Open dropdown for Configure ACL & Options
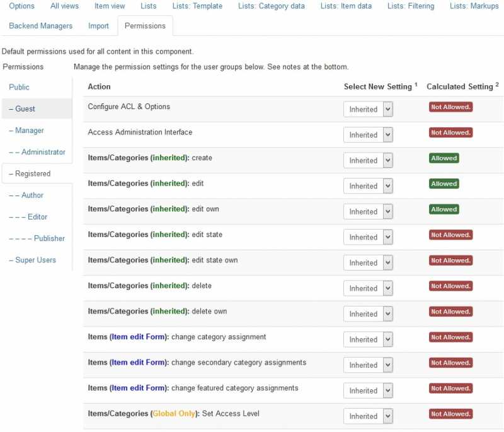Viewport: 504px width, 432px height. pos(369,109)
